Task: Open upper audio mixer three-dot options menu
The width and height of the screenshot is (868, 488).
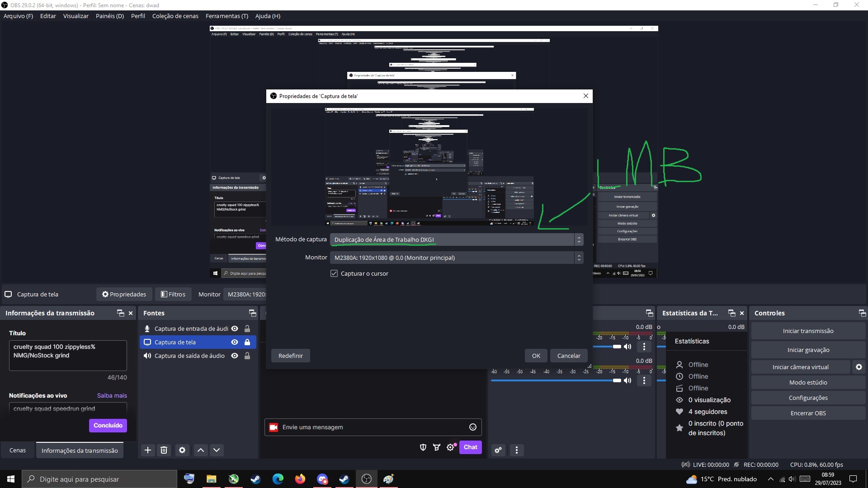Action: [x=644, y=347]
